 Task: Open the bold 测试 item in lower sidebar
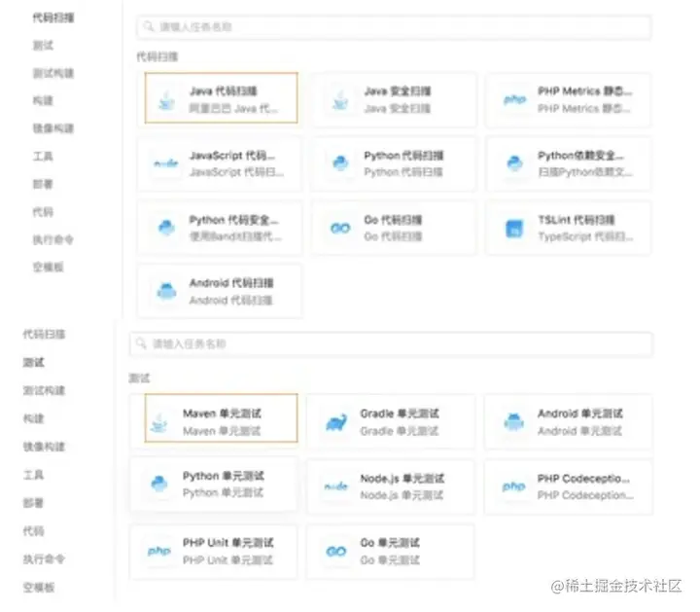(x=34, y=362)
